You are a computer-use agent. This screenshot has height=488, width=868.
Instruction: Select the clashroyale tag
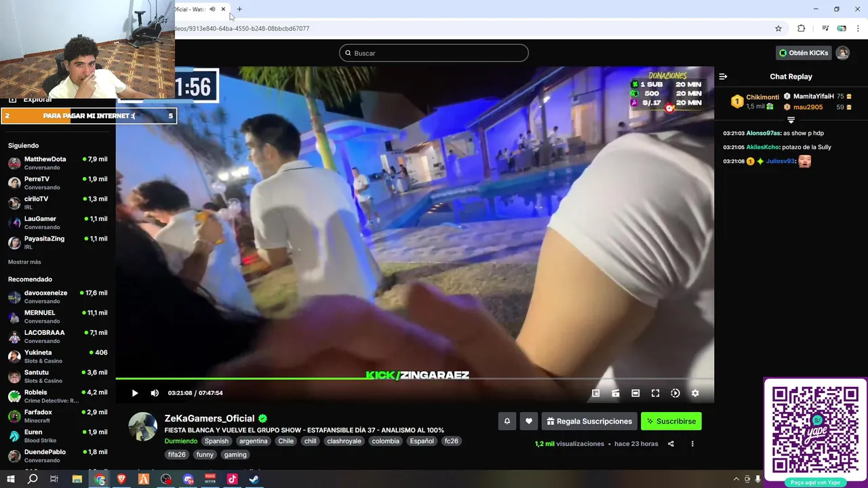pyautogui.click(x=343, y=441)
